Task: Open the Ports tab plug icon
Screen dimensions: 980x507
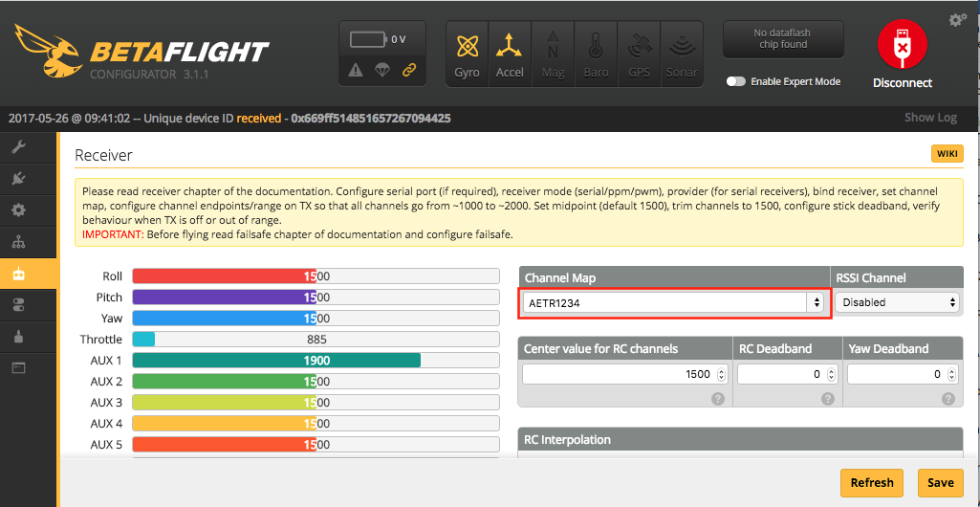Action: coord(19,179)
